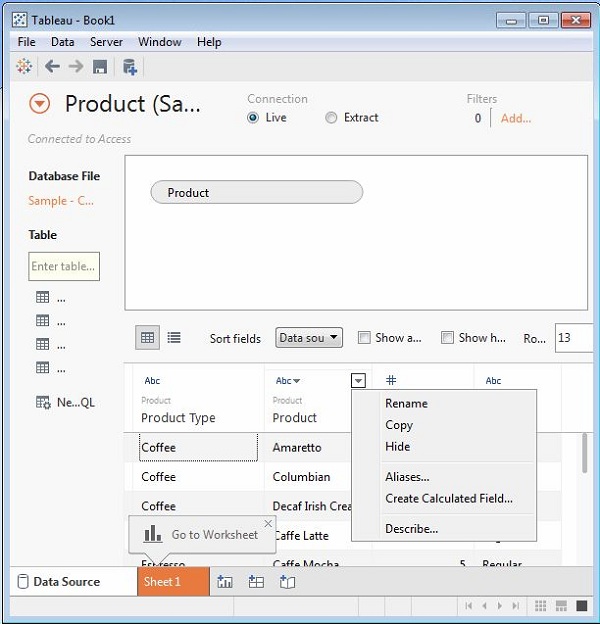Save the workbook with disk icon
The image size is (600, 624).
pyautogui.click(x=100, y=66)
